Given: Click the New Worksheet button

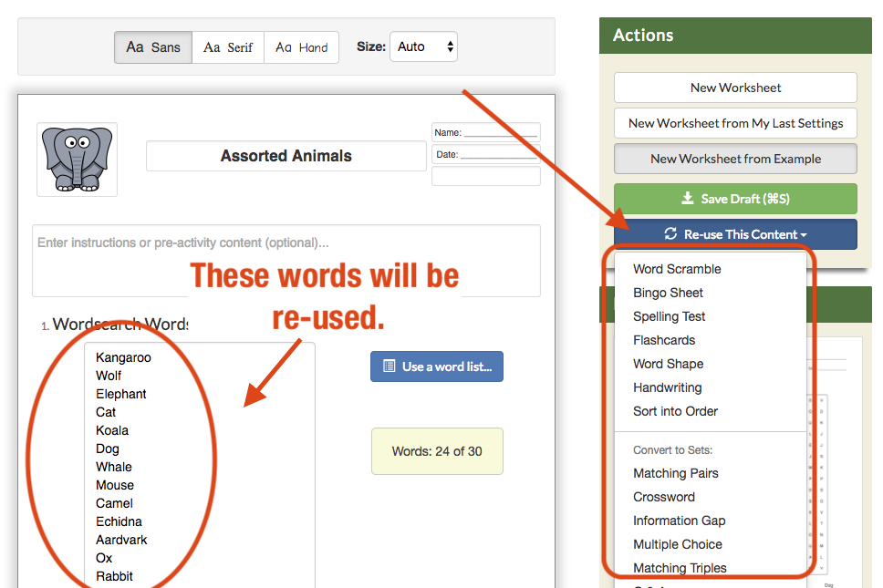Looking at the screenshot, I should (x=735, y=88).
